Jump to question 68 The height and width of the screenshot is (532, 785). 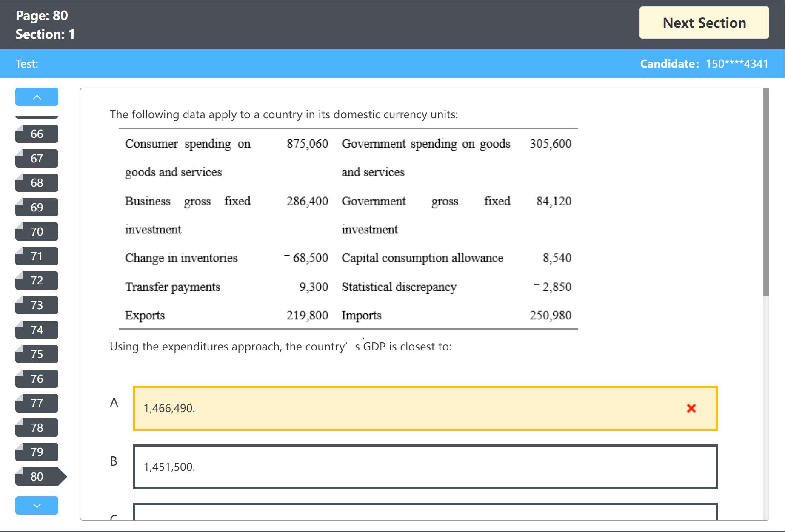37,183
